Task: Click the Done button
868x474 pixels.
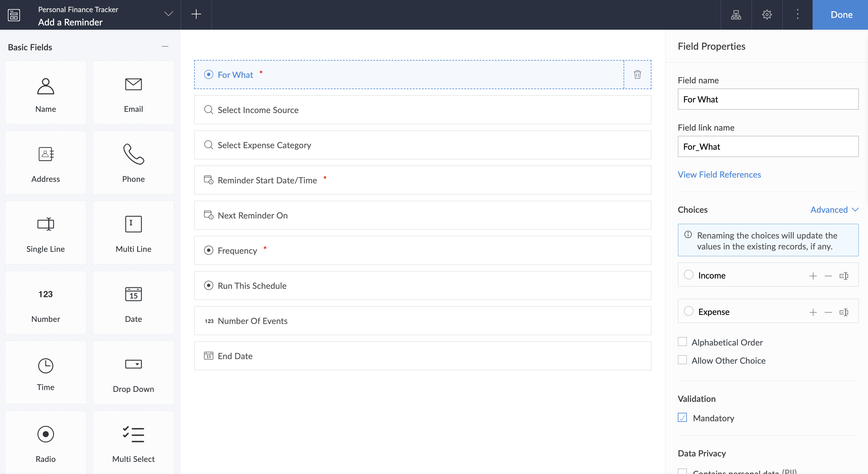Action: coord(841,15)
